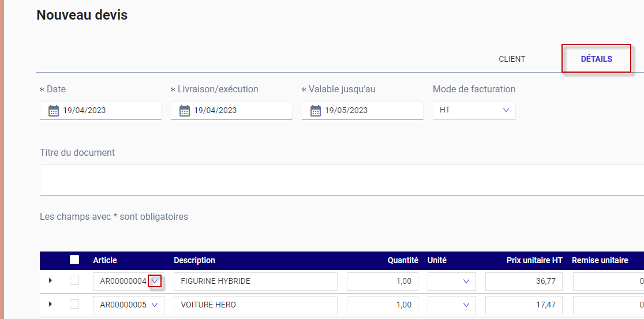The height and width of the screenshot is (319, 644).
Task: Open the AR00000004 article dropdown arrow
Action: pos(155,282)
